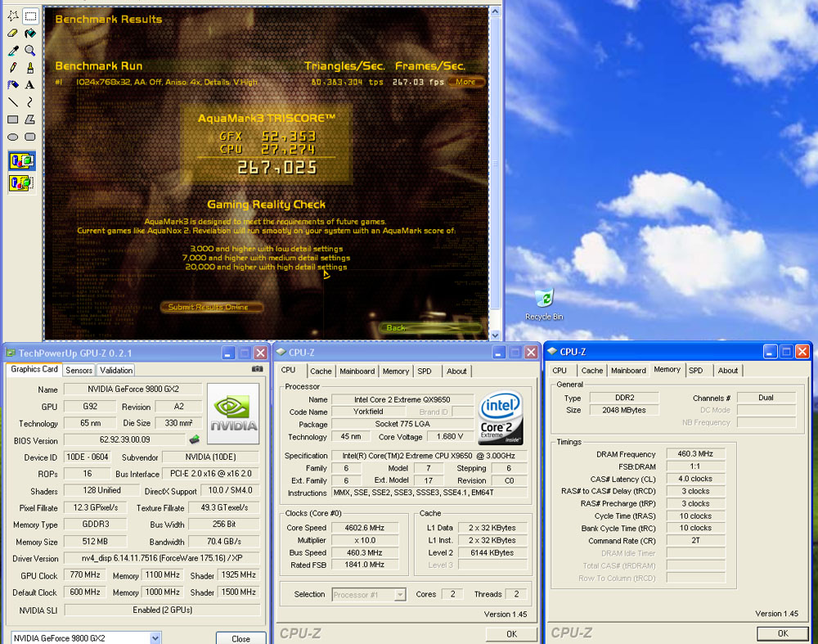The width and height of the screenshot is (818, 644).
Task: Select the Free-Form Select tool in Paint
Action: click(13, 16)
